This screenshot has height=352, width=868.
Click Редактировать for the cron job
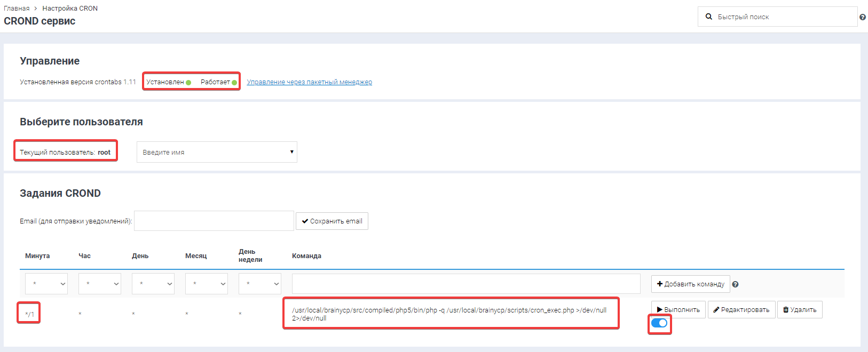[x=741, y=309]
